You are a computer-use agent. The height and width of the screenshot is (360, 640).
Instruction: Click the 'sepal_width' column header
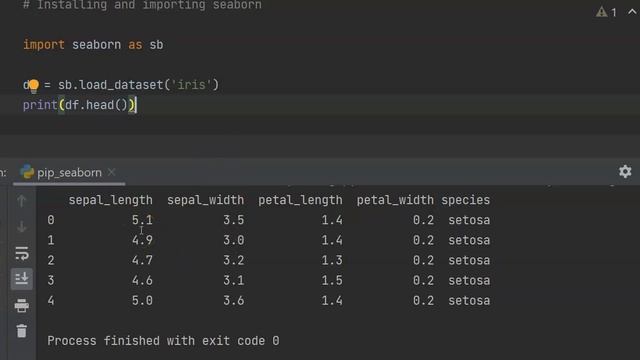[x=205, y=200]
